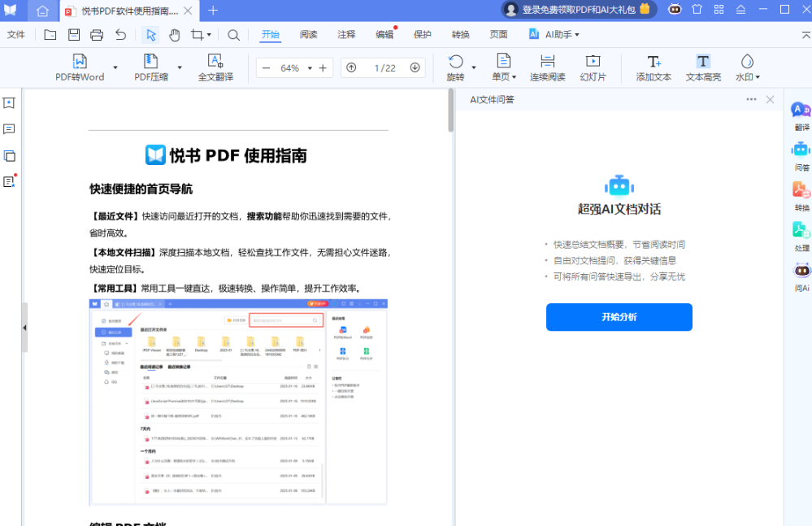Click the document vertical scrollbar
The width and height of the screenshot is (812, 526).
point(450,111)
